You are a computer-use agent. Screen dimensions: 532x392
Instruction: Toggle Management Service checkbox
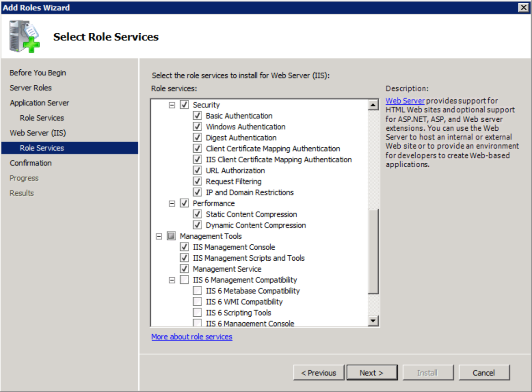(x=184, y=269)
